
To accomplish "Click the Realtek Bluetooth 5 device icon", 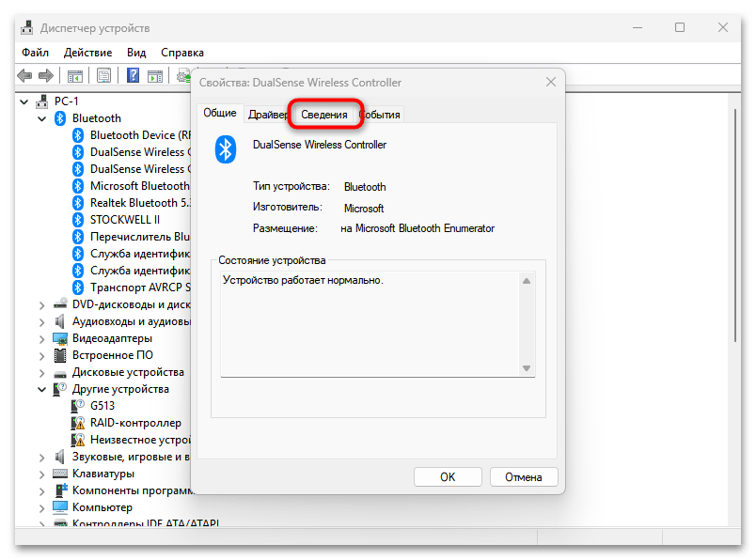I will pyautogui.click(x=78, y=203).
